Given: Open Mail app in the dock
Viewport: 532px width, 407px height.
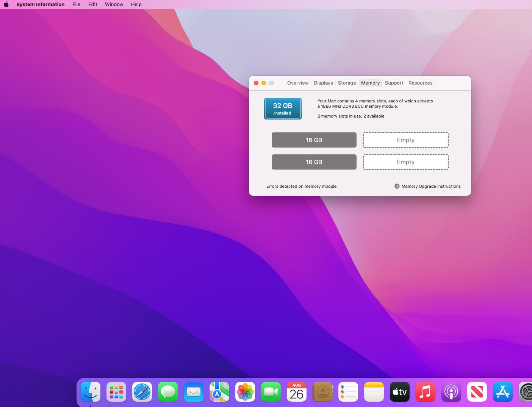Looking at the screenshot, I should pyautogui.click(x=194, y=392).
